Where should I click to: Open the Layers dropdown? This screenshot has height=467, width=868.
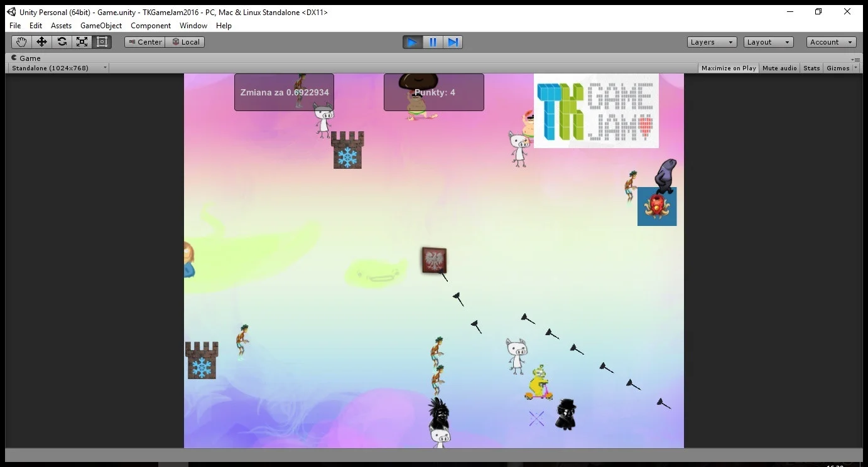[712, 42]
